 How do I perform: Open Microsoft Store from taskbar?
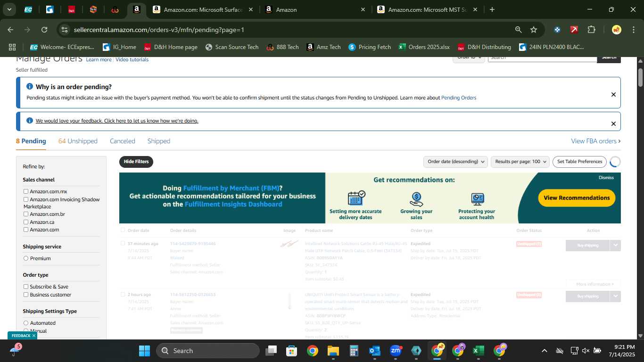(291, 351)
